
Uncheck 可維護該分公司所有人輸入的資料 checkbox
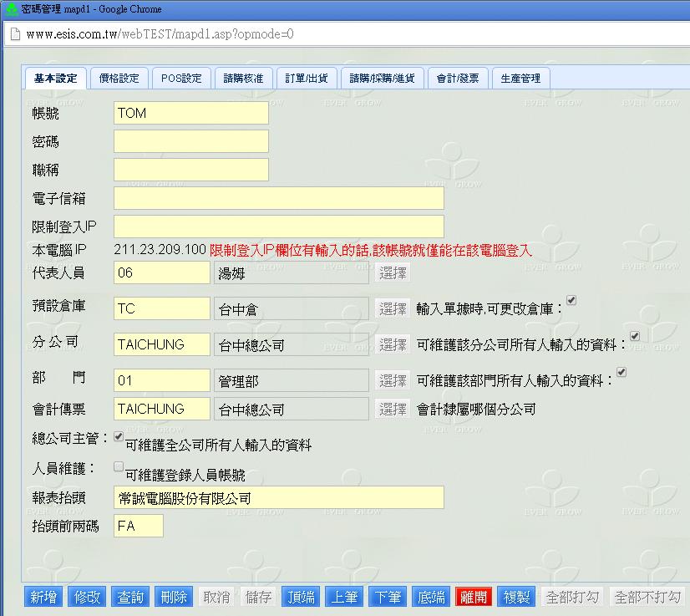click(634, 336)
